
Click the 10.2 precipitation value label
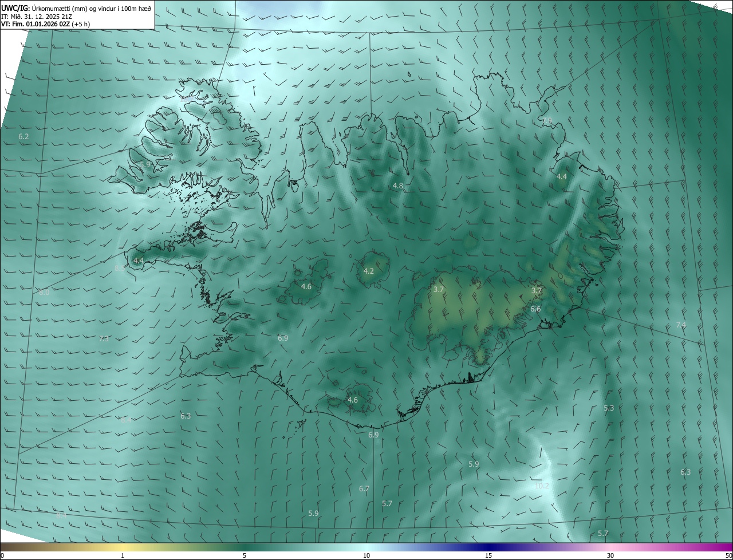pos(541,486)
